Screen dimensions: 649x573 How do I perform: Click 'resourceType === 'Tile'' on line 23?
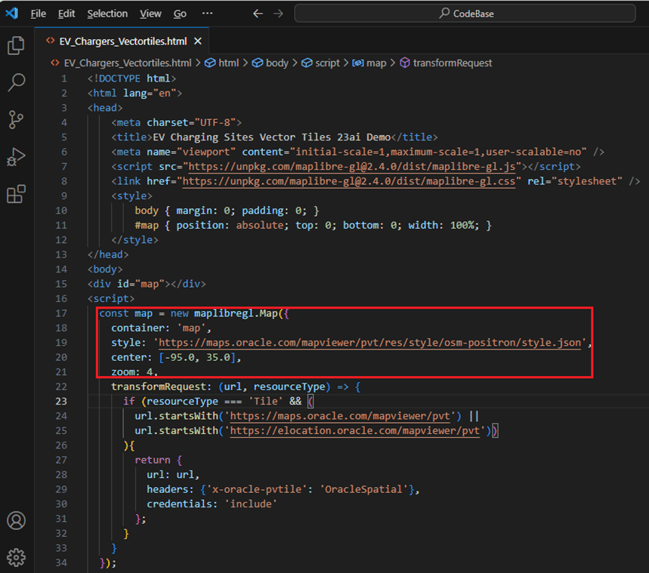(215, 401)
